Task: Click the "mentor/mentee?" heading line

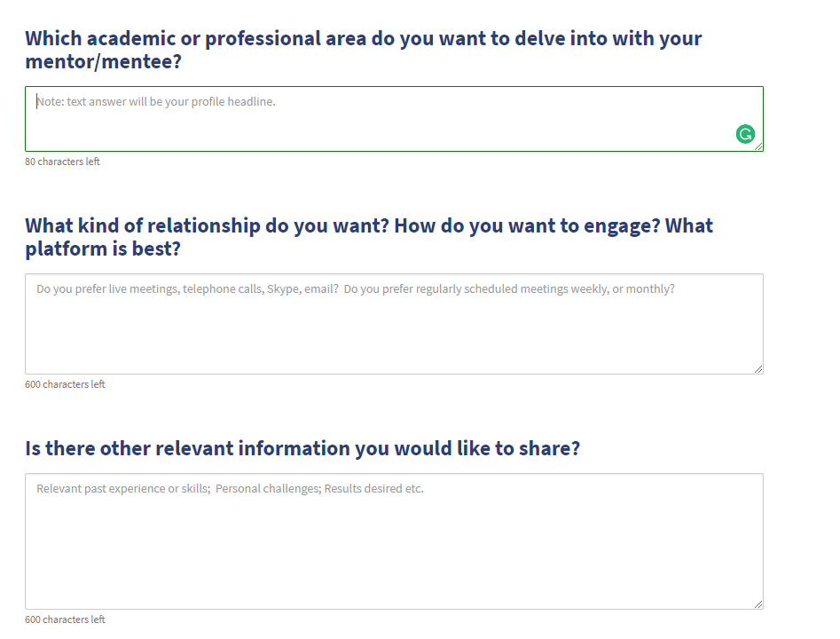Action: 104,62
